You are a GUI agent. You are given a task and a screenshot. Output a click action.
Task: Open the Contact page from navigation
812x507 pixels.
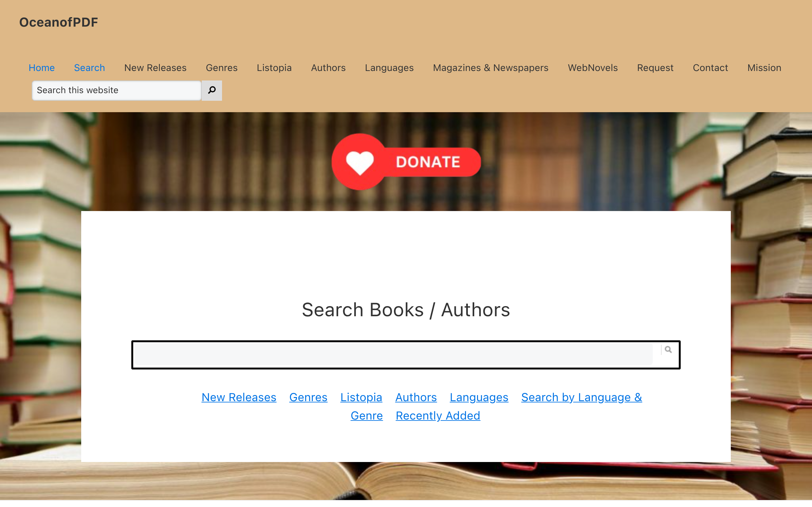710,68
